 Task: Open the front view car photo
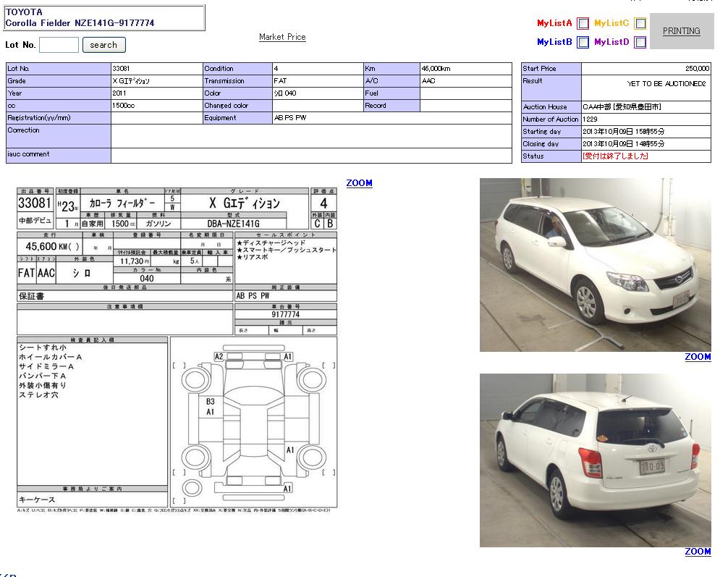pos(595,265)
